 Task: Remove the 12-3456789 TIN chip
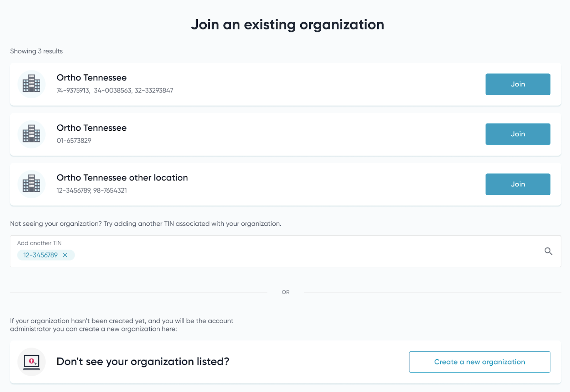[x=65, y=255]
